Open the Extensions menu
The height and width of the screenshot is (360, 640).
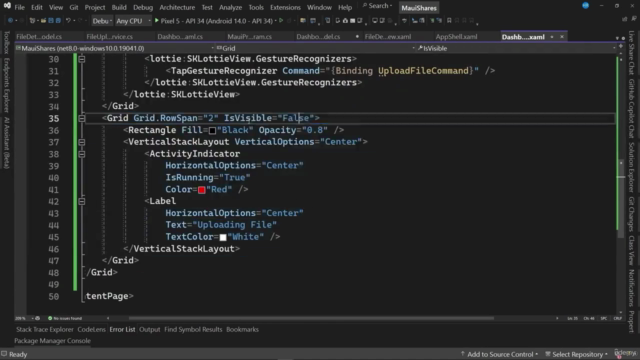tap(285, 7)
